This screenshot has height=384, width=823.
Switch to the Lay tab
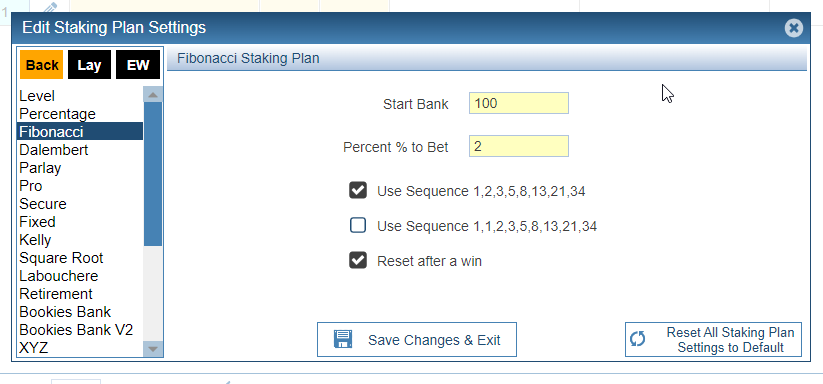tap(89, 65)
